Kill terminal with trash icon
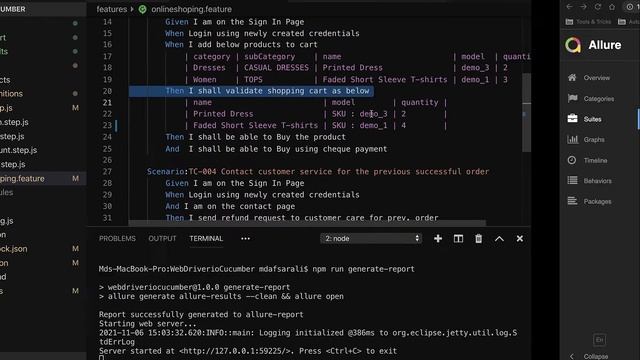 (x=478, y=238)
